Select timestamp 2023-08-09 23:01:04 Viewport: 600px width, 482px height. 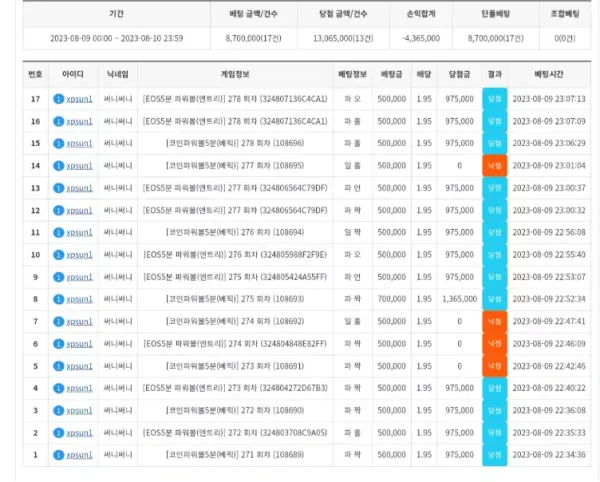point(549,166)
